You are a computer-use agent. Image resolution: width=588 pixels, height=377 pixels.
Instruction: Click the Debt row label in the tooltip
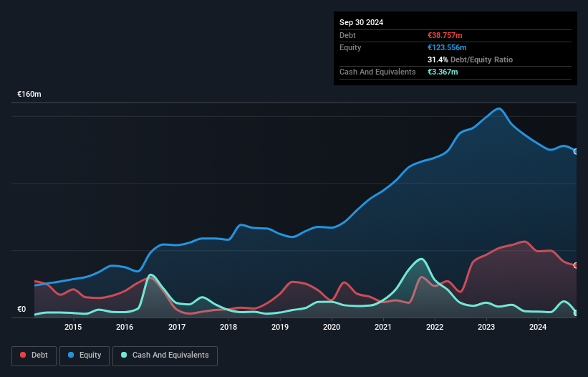point(347,35)
